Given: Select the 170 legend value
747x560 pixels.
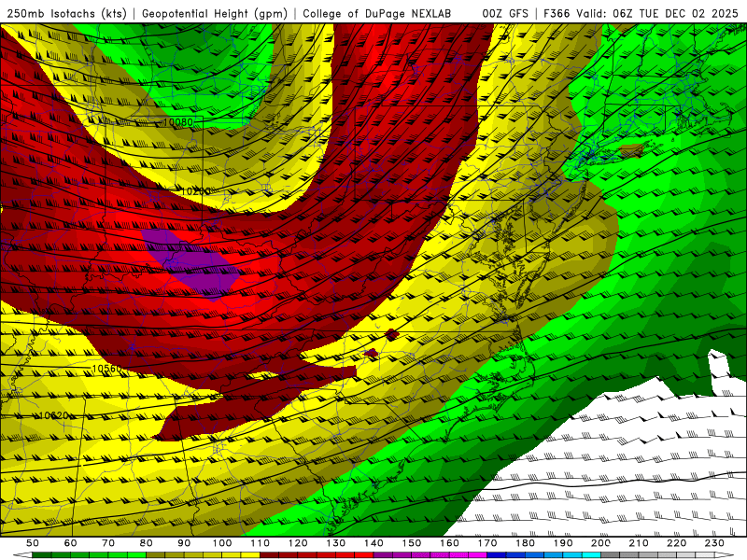Looking at the screenshot, I should pyautogui.click(x=487, y=543).
